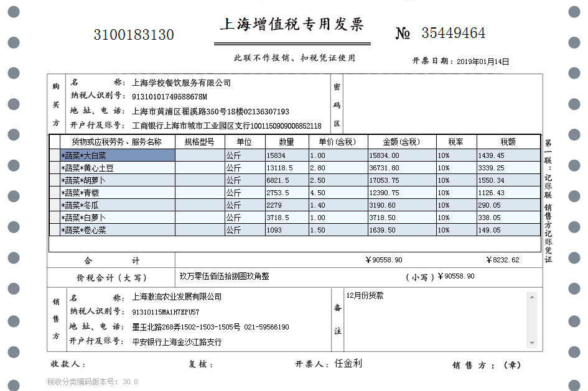Select the unit price cell for 青椒
Viewport: 588px width, 391px height.
[338, 193]
